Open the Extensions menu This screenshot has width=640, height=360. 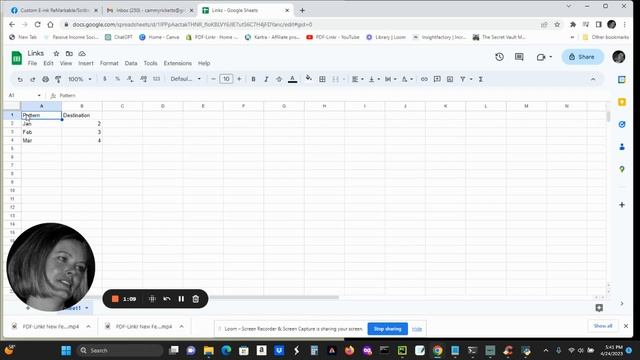coord(178,63)
